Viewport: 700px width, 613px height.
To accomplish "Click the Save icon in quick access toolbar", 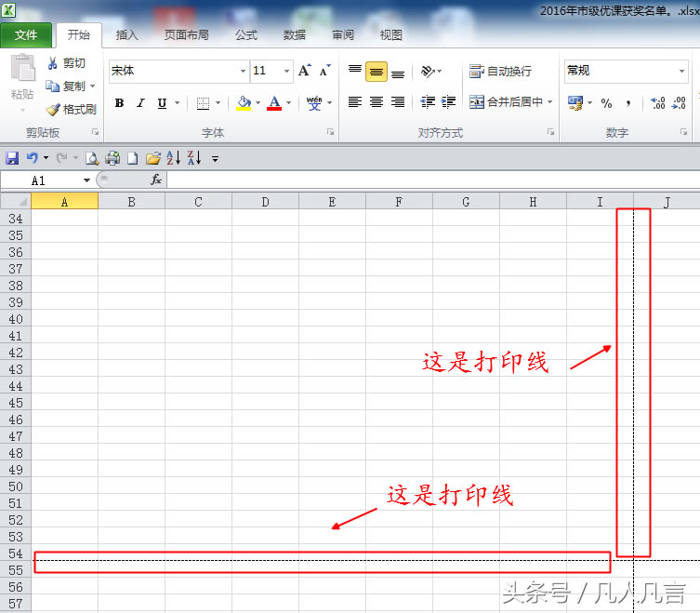I will pyautogui.click(x=12, y=158).
